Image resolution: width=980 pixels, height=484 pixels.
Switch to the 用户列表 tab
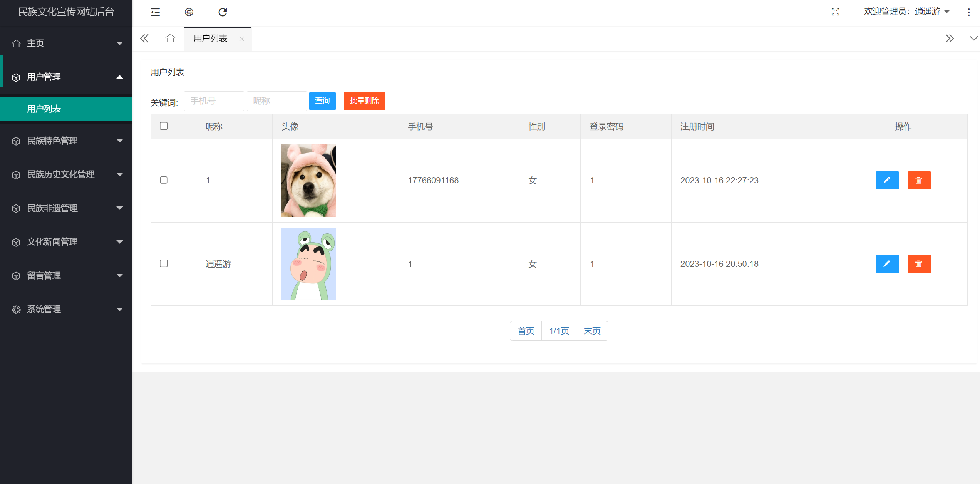coord(210,39)
